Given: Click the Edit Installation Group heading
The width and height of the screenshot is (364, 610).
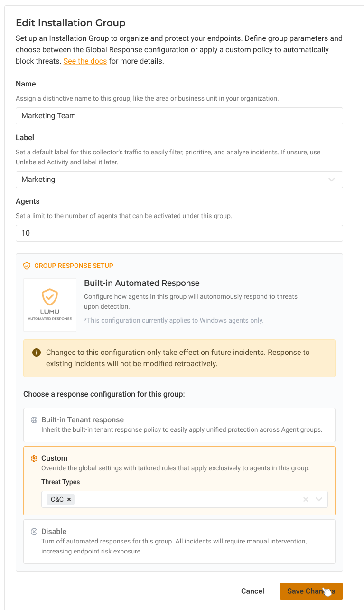Looking at the screenshot, I should (x=71, y=23).
